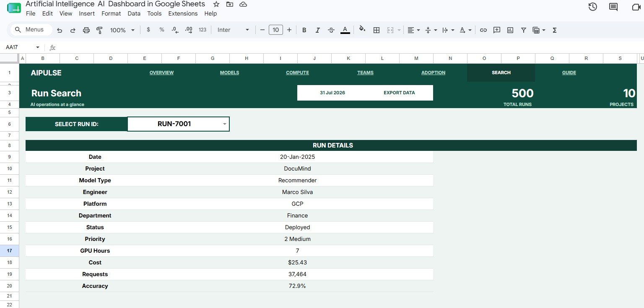Click the undo arrow icon
644x308 pixels.
[x=60, y=30]
